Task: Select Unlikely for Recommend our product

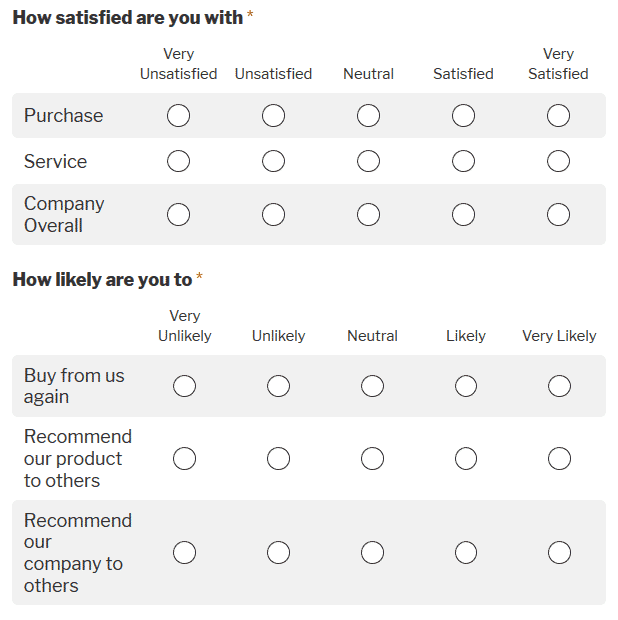Action: point(278,459)
